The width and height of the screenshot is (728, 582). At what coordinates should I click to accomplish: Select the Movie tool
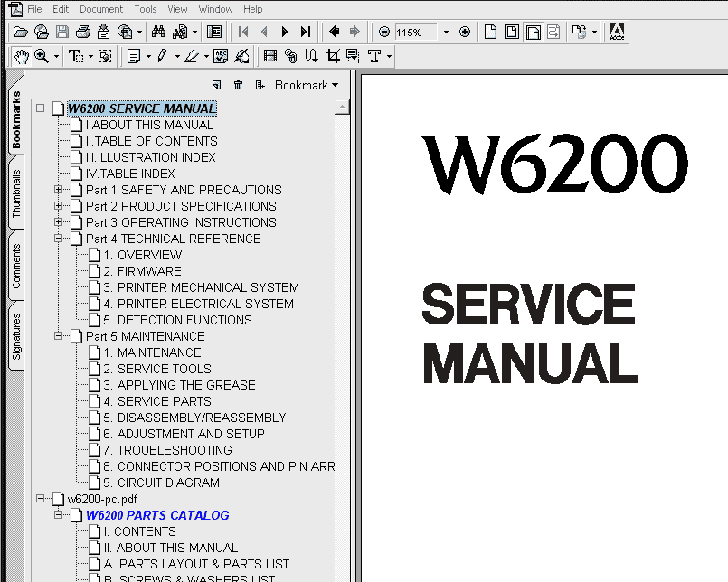(269, 57)
